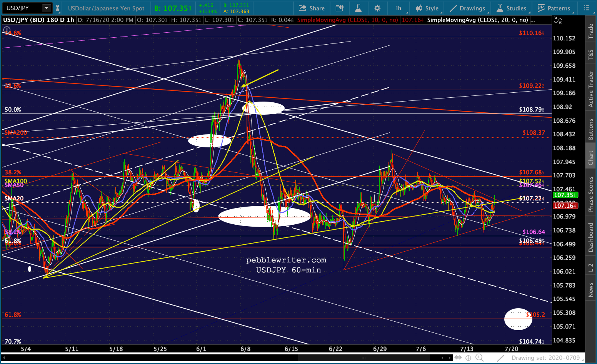Click the symbol link chain icon
Image resolution: width=597 pixels, height=364 pixels.
(58, 8)
